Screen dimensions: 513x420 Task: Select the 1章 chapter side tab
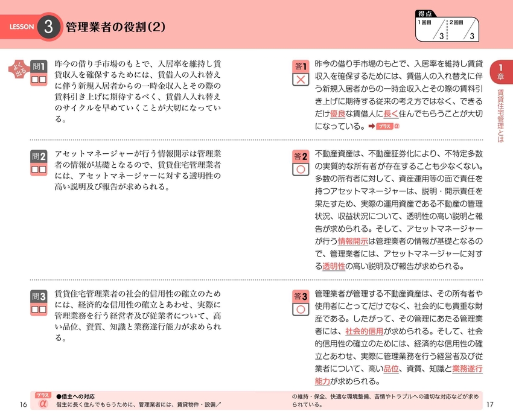501,72
